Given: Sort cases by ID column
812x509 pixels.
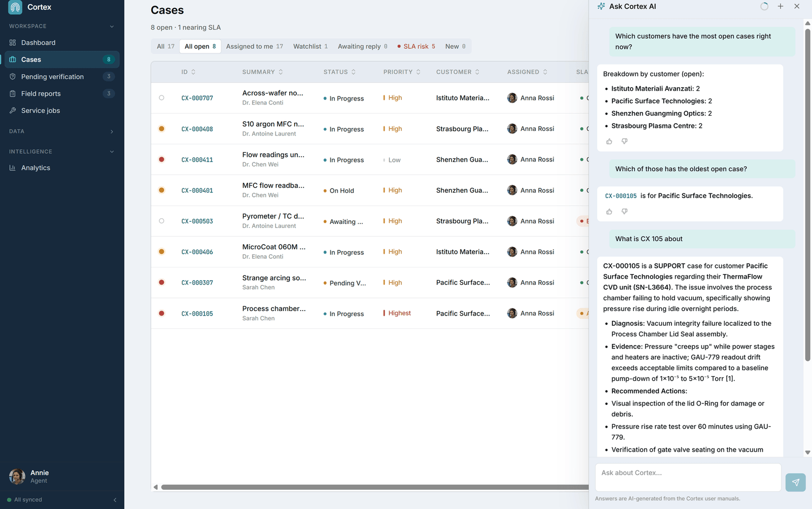Looking at the screenshot, I should click(188, 72).
